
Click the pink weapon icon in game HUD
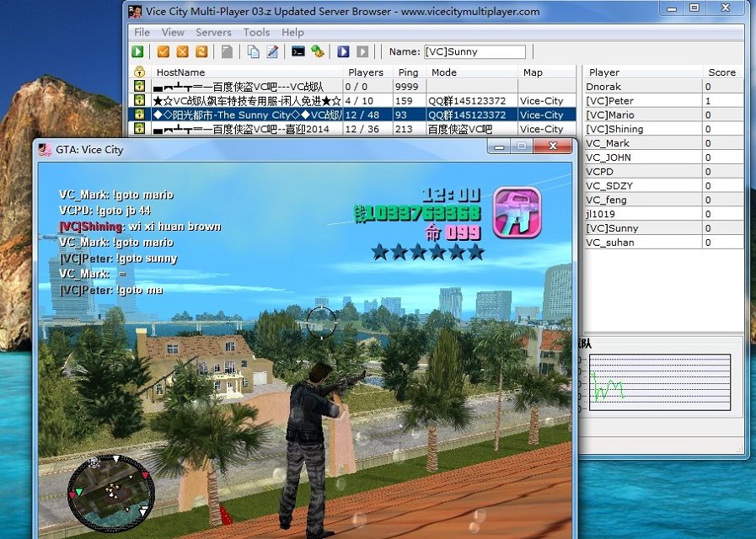pos(517,213)
